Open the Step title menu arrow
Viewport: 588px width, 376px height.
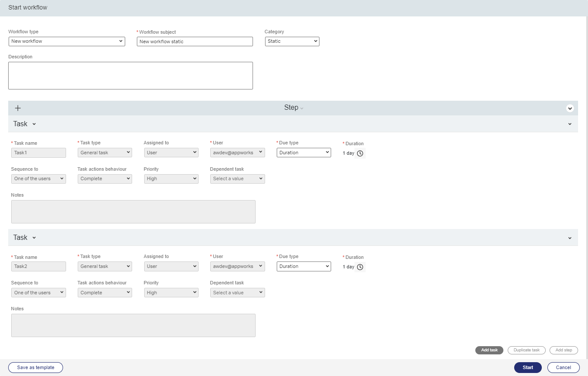pos(302,108)
